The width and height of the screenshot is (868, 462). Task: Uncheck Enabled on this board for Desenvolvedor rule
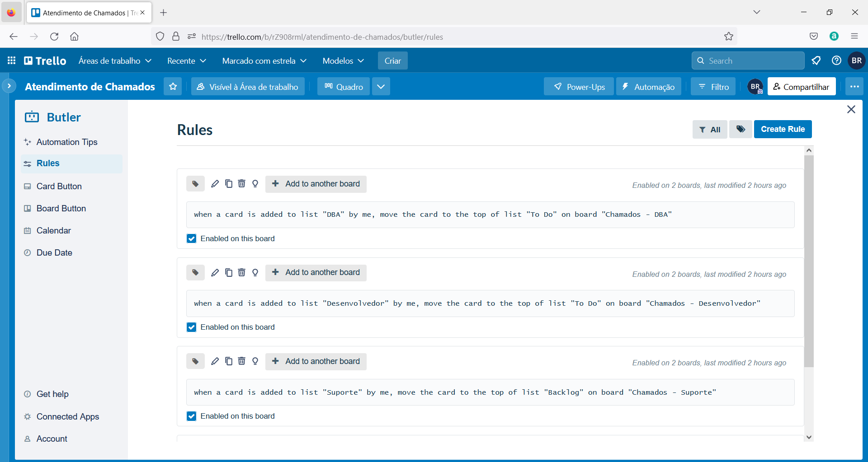coord(192,327)
